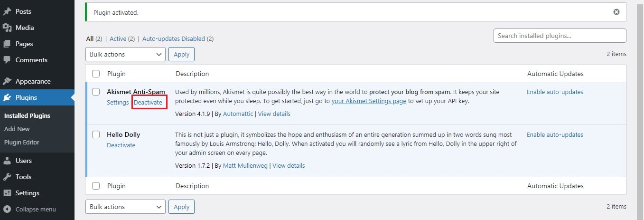The image size is (644, 220).
Task: Tick the Hello Dolly plugin checkbox
Action: point(96,134)
